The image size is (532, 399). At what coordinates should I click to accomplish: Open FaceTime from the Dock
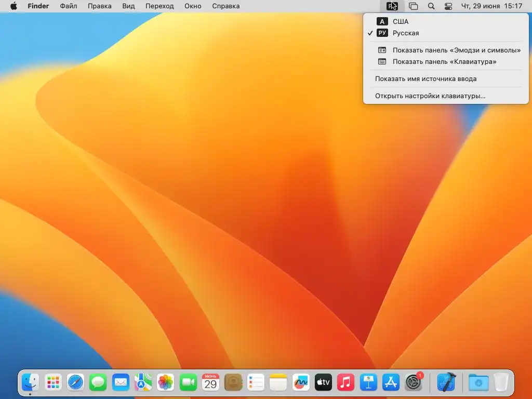point(188,382)
